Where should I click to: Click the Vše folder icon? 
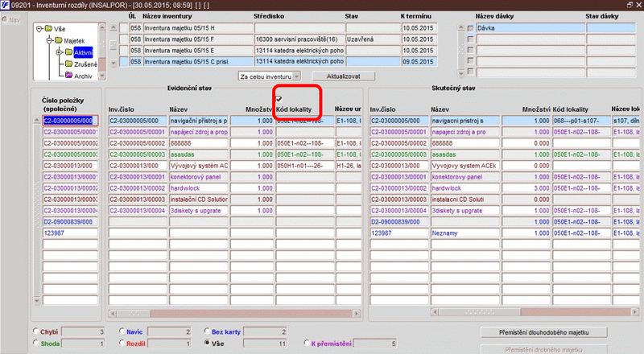tap(48, 29)
